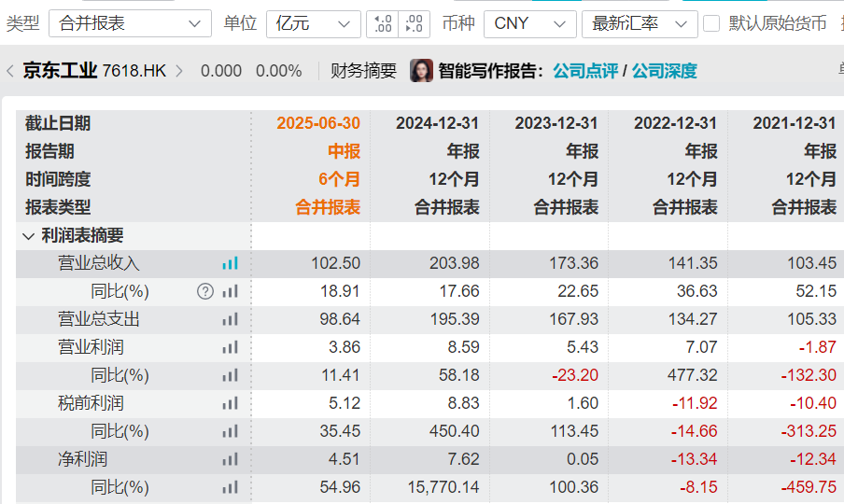
Task: Click the chart icon for 营业总收入
Action: [x=230, y=263]
